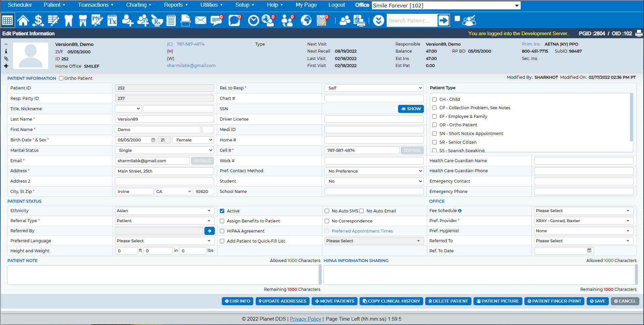Open the Transactions menu
Viewport: 644px width, 325px height.
click(95, 5)
